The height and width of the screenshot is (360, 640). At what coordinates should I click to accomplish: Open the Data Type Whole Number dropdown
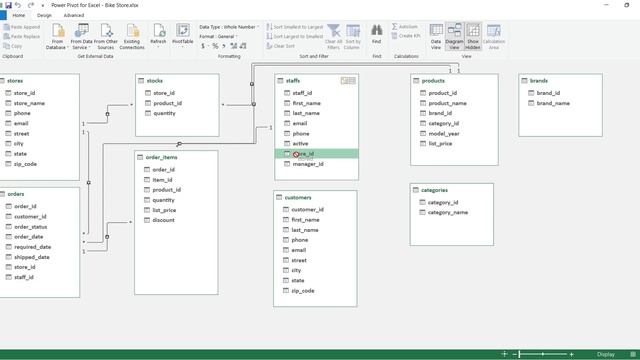click(229, 27)
